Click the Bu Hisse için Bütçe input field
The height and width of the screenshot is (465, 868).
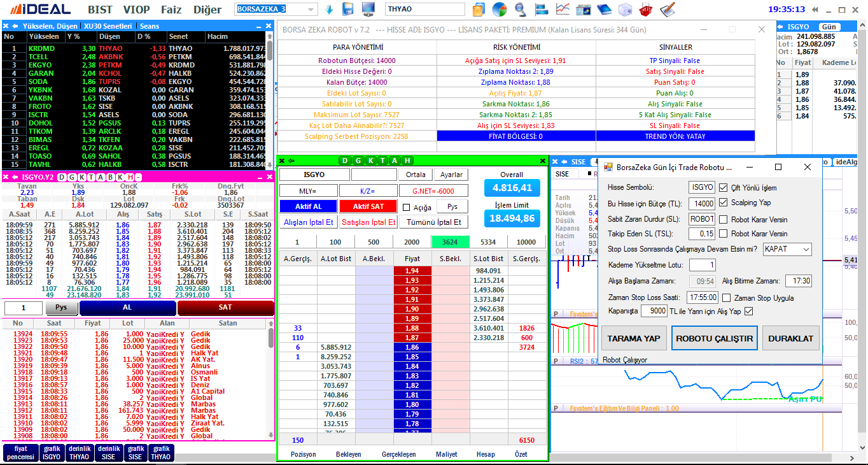click(702, 203)
